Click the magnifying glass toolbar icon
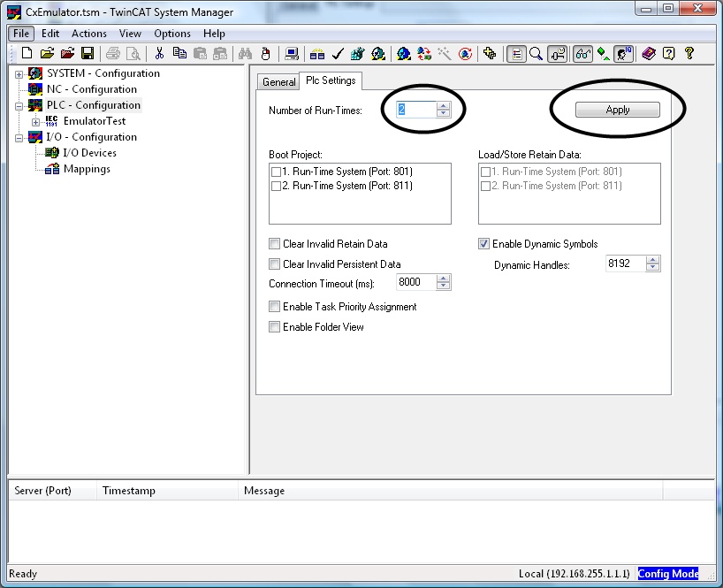The width and height of the screenshot is (723, 588). coord(536,54)
